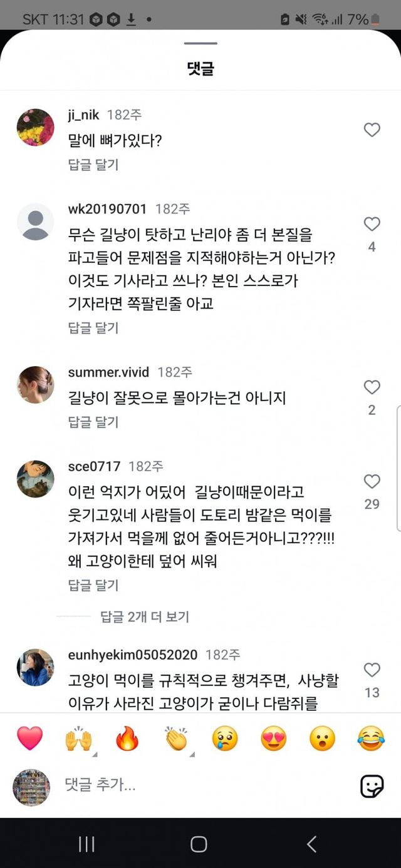
Task: Choose the clapping hands emoji
Action: [176, 738]
